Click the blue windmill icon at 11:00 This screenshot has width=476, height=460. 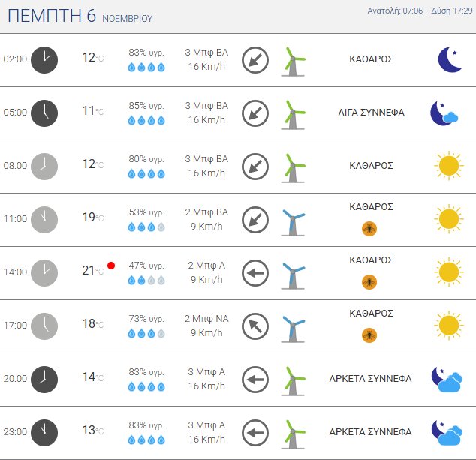coord(293,220)
